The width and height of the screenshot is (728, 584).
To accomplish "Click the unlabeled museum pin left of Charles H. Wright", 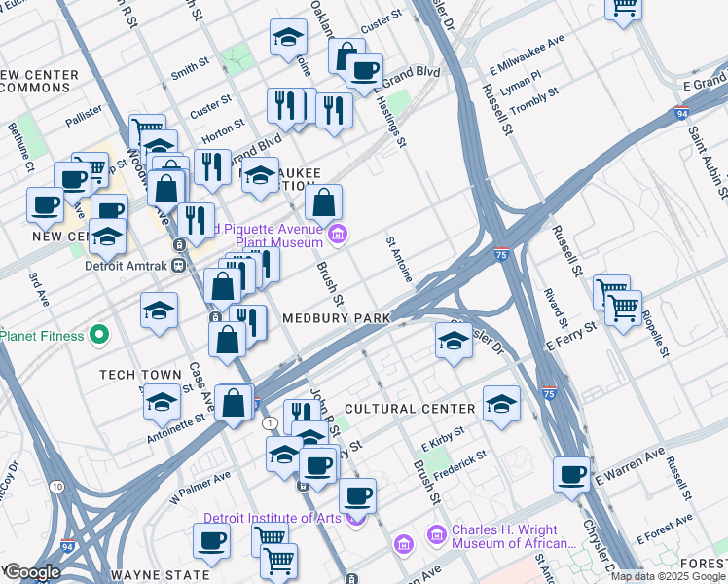I will 404,544.
